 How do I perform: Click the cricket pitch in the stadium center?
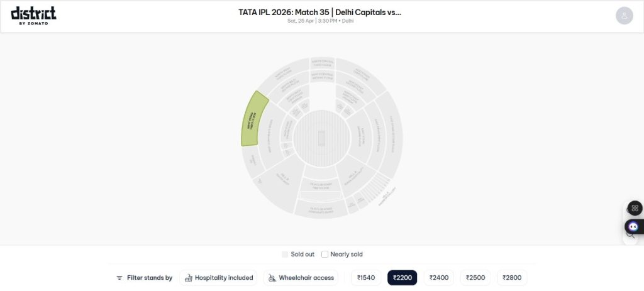pyautogui.click(x=323, y=136)
